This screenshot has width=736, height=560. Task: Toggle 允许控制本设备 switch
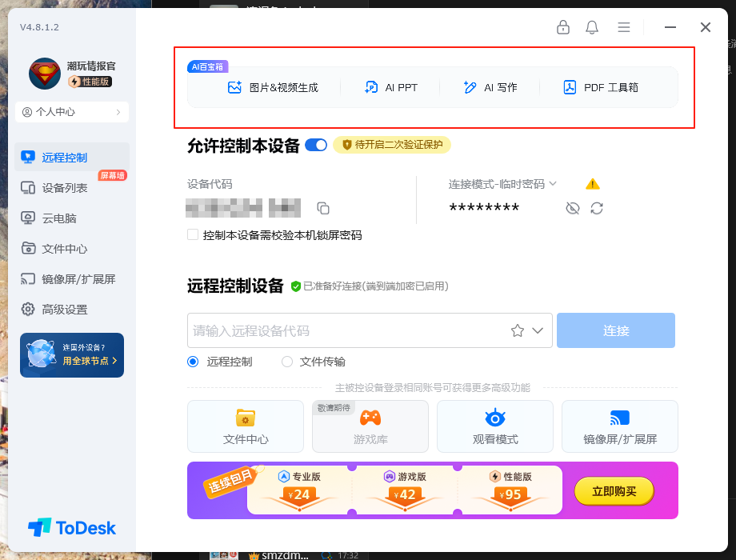[x=316, y=145]
